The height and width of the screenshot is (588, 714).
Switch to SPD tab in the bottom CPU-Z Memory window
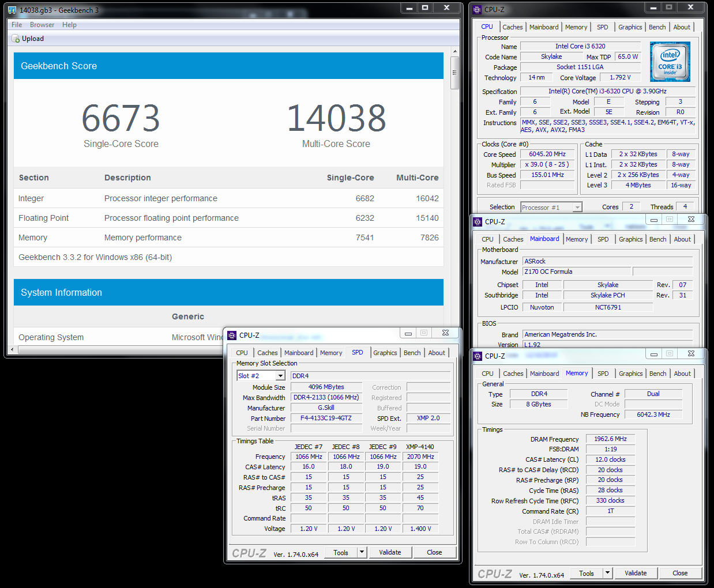(x=603, y=374)
